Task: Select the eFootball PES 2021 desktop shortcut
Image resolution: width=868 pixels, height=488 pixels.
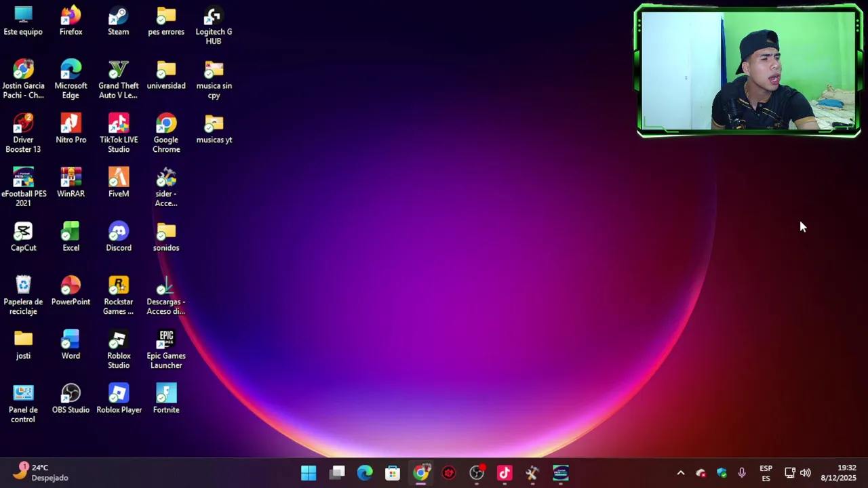Action: click(x=23, y=188)
